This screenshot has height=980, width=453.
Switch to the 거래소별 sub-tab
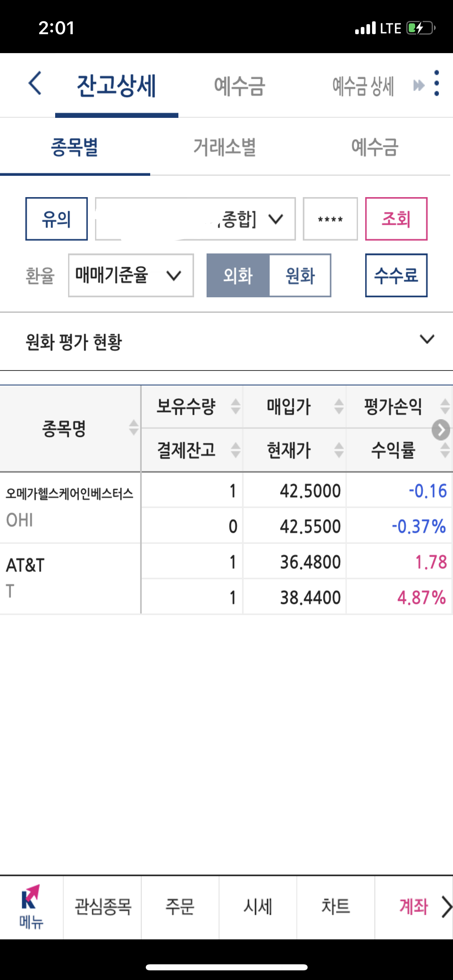pos(225,147)
